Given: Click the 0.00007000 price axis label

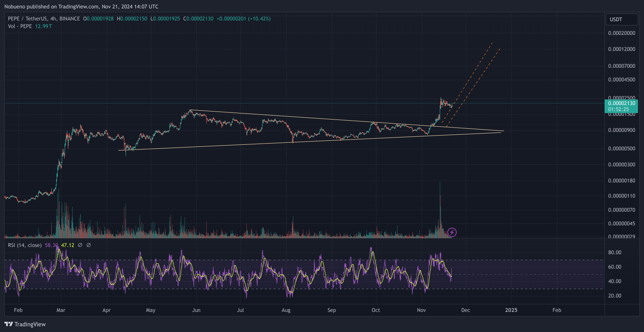Looking at the screenshot, I should coord(622,66).
